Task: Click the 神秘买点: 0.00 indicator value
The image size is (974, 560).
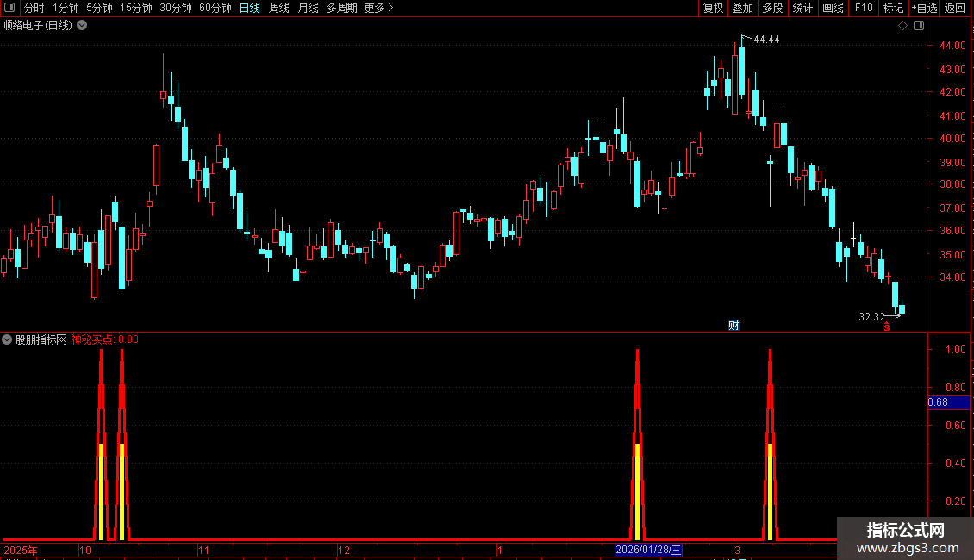Action: [105, 339]
